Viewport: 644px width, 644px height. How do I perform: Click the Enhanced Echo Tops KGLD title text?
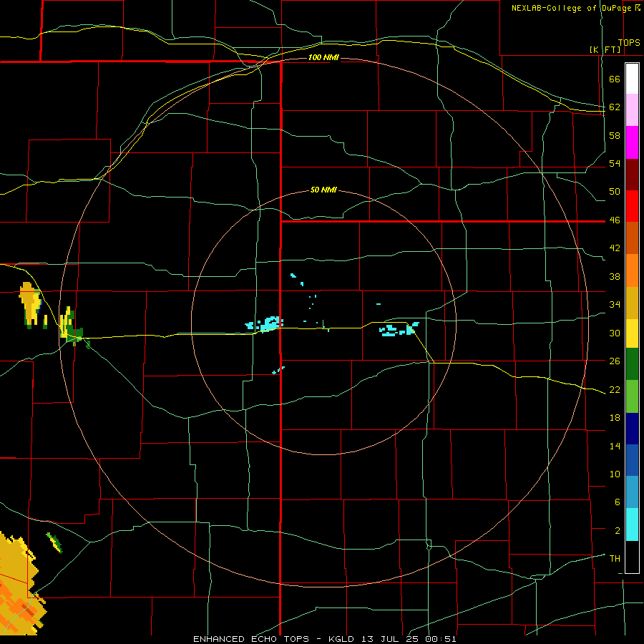coord(324,639)
